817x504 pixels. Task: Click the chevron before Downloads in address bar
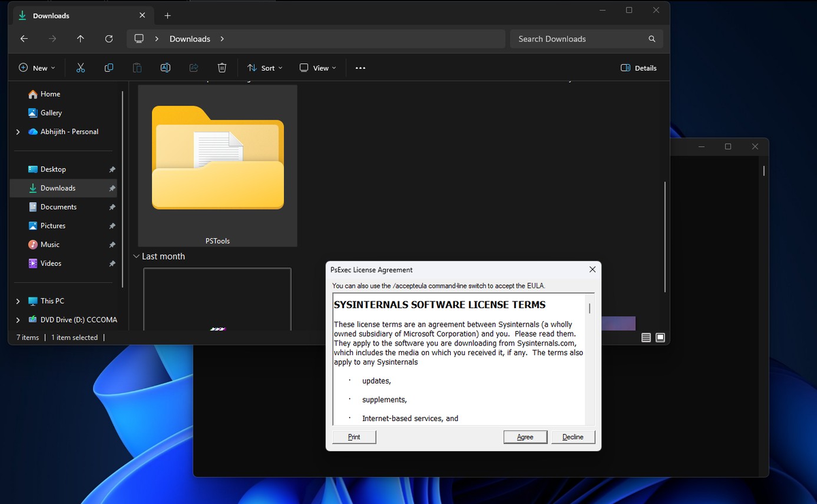(x=157, y=39)
